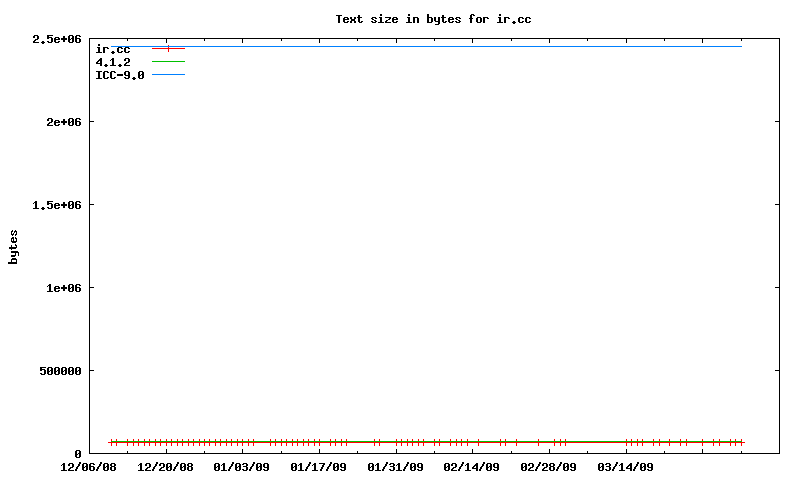Image resolution: width=800 pixels, height=480 pixels.
Task: Click the 02/28/09 date tick label
Action: point(549,466)
